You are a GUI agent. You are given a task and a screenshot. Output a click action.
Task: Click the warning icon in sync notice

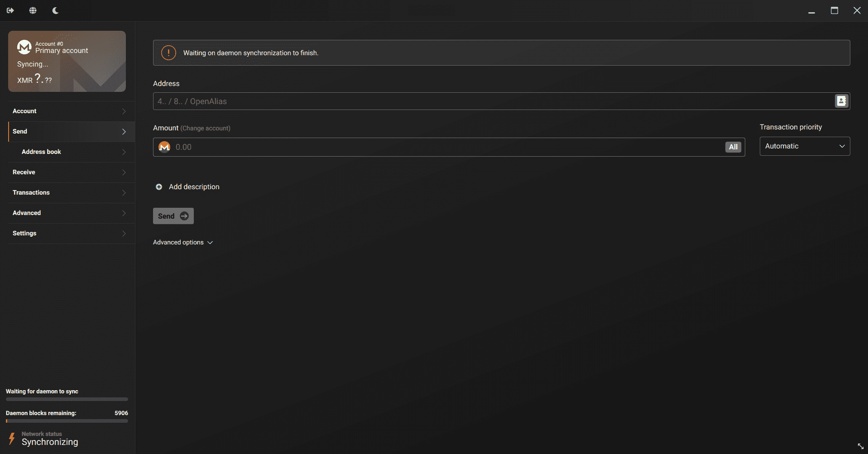pos(168,53)
